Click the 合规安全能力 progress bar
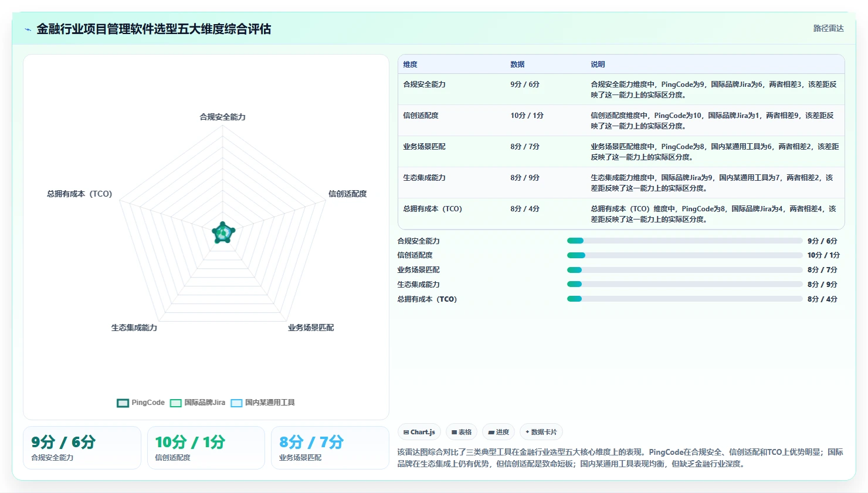 pyautogui.click(x=684, y=241)
